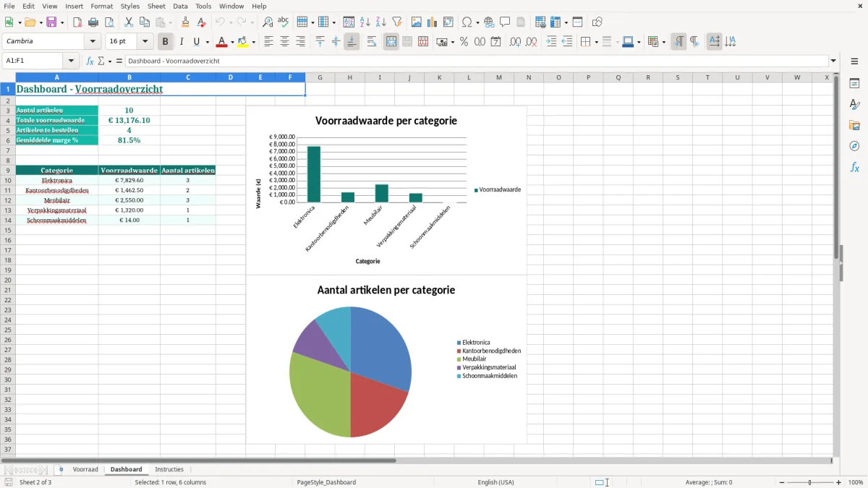The width and height of the screenshot is (868, 488).
Task: Open the Sheet menu
Action: coord(156,6)
